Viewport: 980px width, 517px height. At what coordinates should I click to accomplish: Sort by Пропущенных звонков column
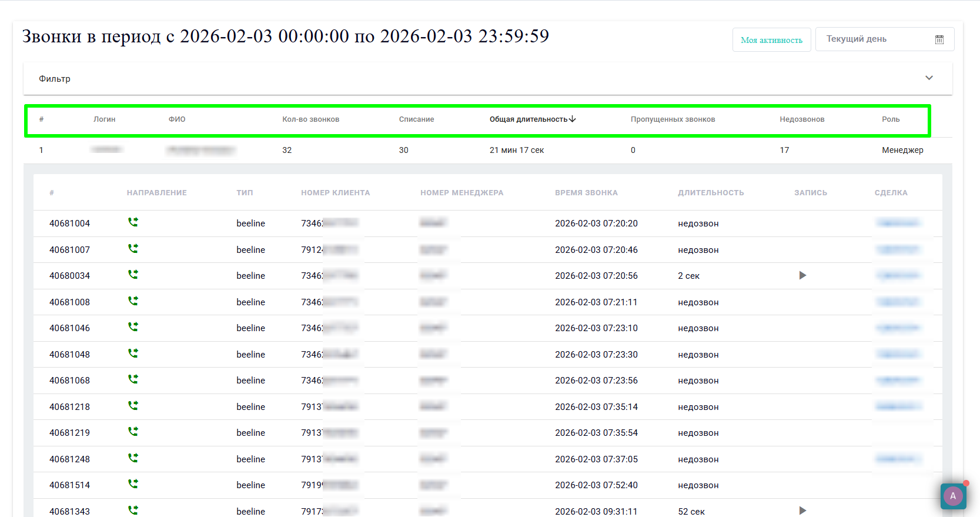coord(673,119)
